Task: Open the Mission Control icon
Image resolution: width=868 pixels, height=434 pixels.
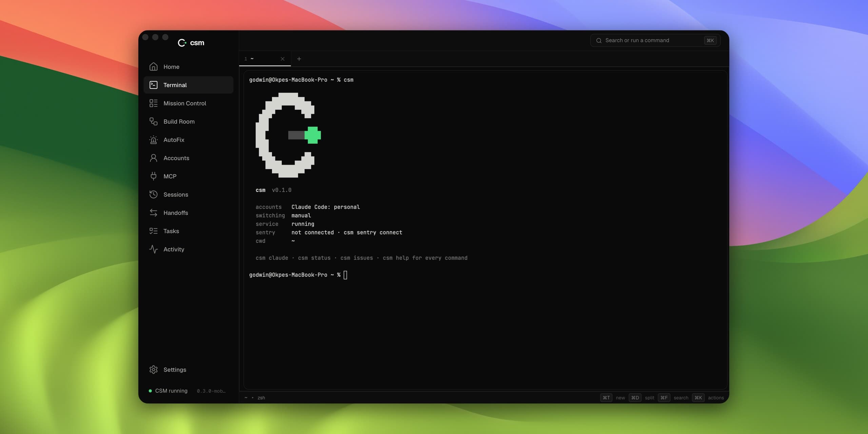Action: pos(153,103)
